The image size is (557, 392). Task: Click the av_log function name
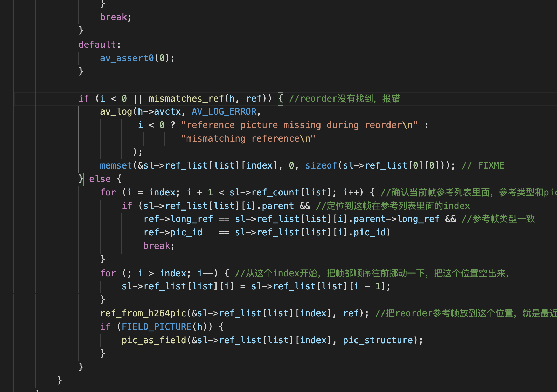[x=116, y=111]
